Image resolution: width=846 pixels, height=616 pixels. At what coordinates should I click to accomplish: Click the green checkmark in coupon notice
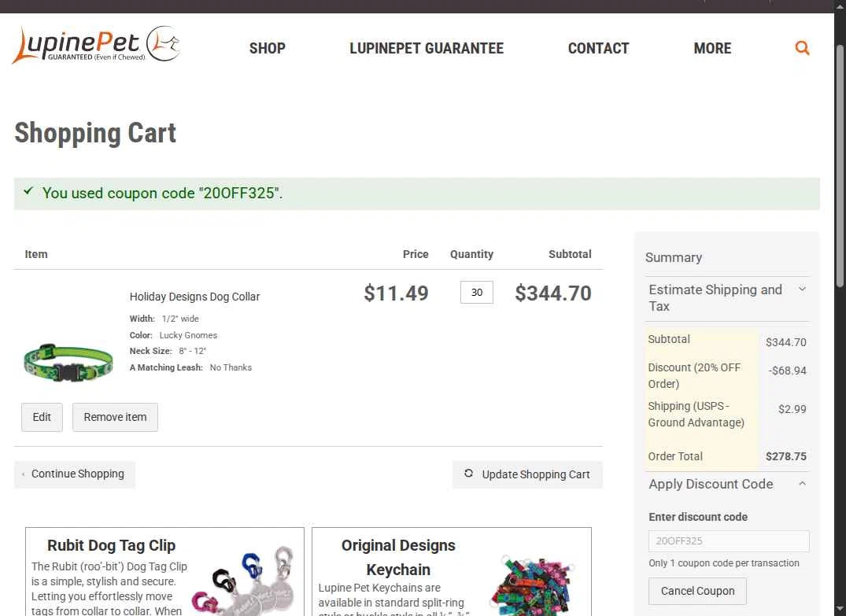click(28, 191)
